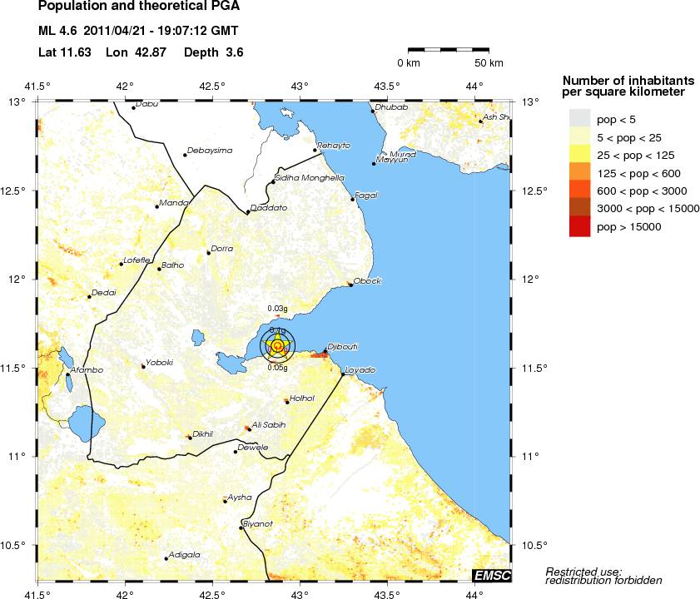
Task: Click the 'Restricted use' notice text
Action: 583,575
